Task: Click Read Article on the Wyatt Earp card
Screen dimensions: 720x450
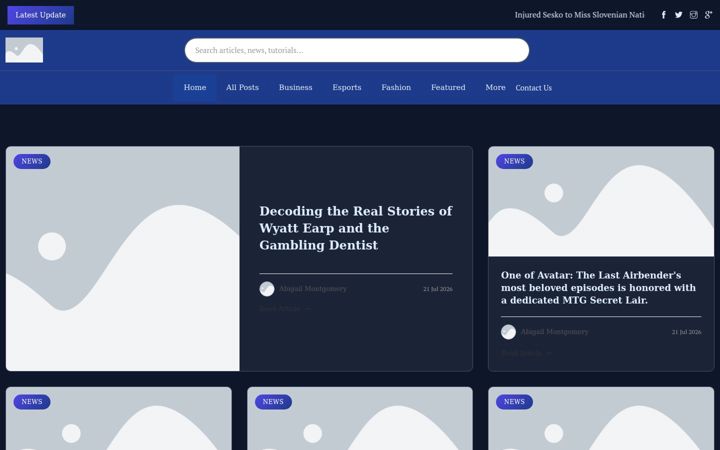Action: coord(285,309)
